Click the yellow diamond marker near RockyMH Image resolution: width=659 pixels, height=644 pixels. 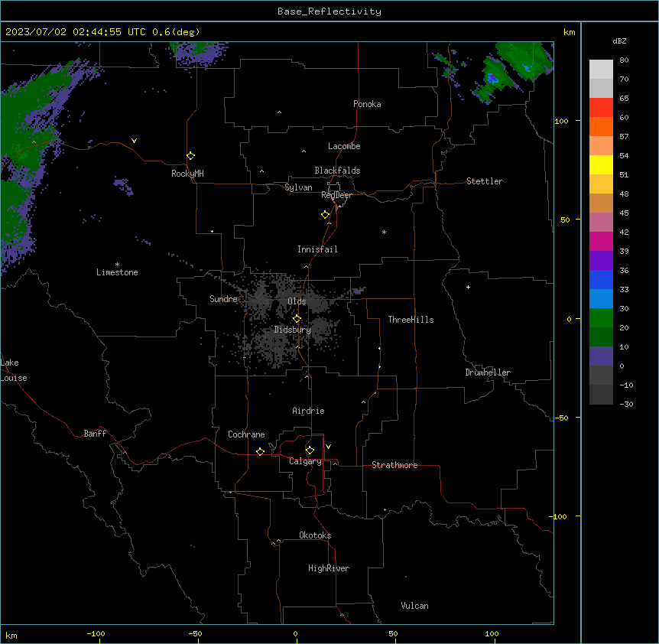[x=191, y=156]
